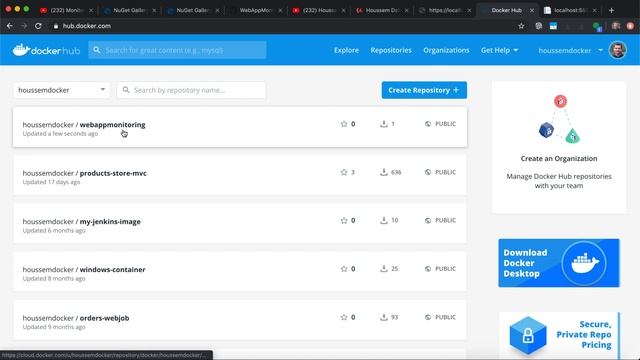Click the public globe icon for my-jenkins-image
The height and width of the screenshot is (360, 640).
point(428,220)
